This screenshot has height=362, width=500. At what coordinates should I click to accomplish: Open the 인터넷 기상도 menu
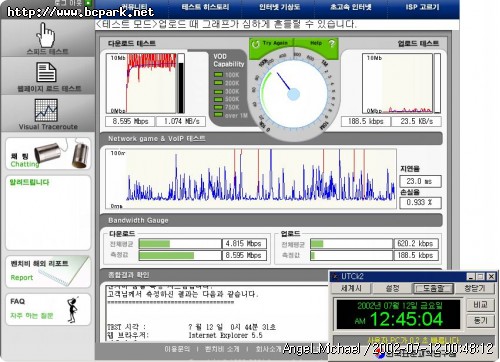(279, 7)
